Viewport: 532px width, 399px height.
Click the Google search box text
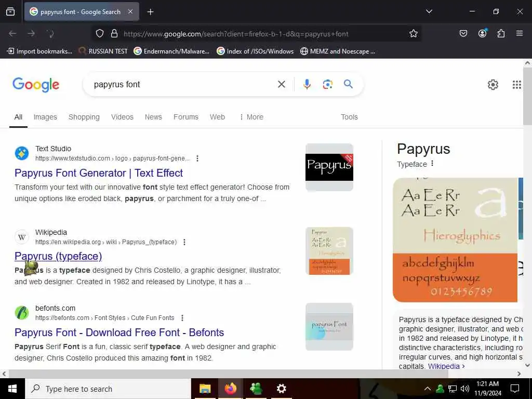[117, 85]
